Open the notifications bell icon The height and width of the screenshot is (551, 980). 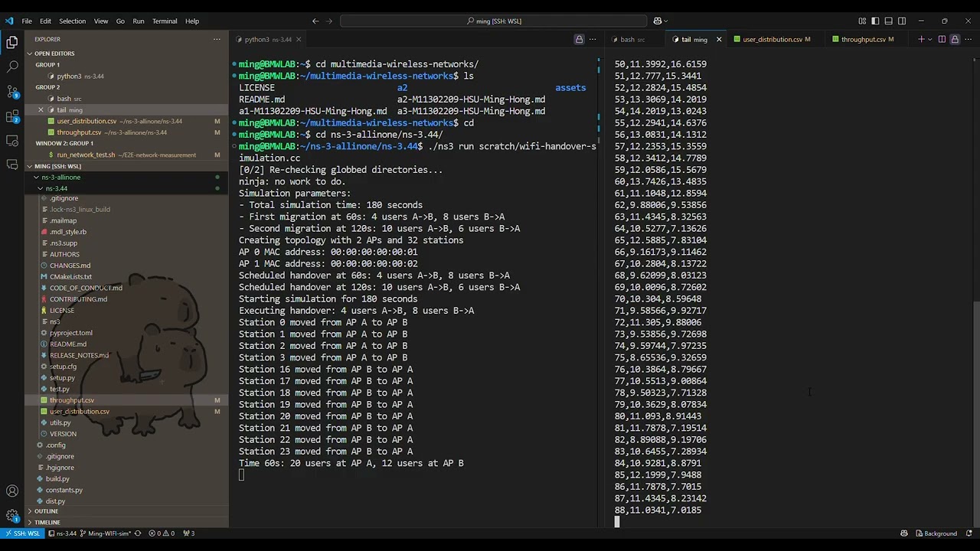coord(969,533)
